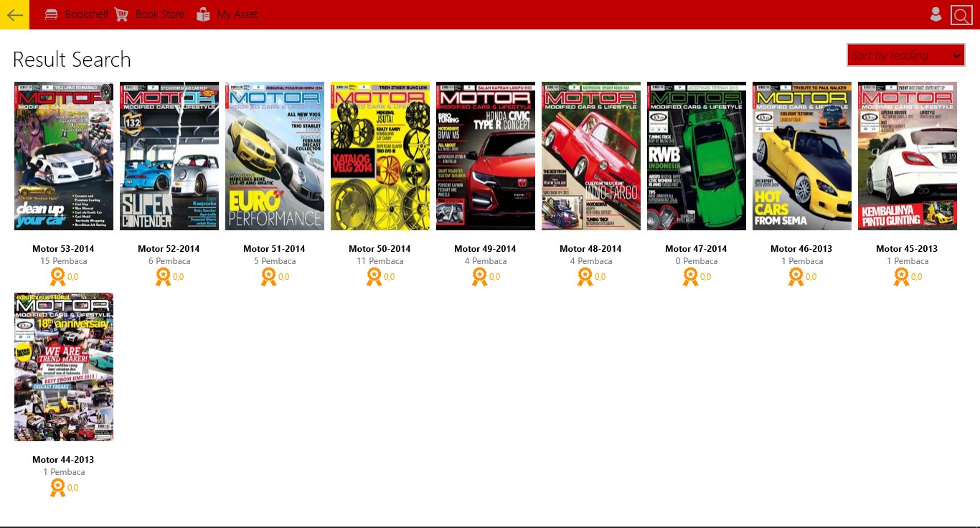Select the title text Motor 47-2014
The width and height of the screenshot is (980, 528).
pyautogui.click(x=696, y=249)
